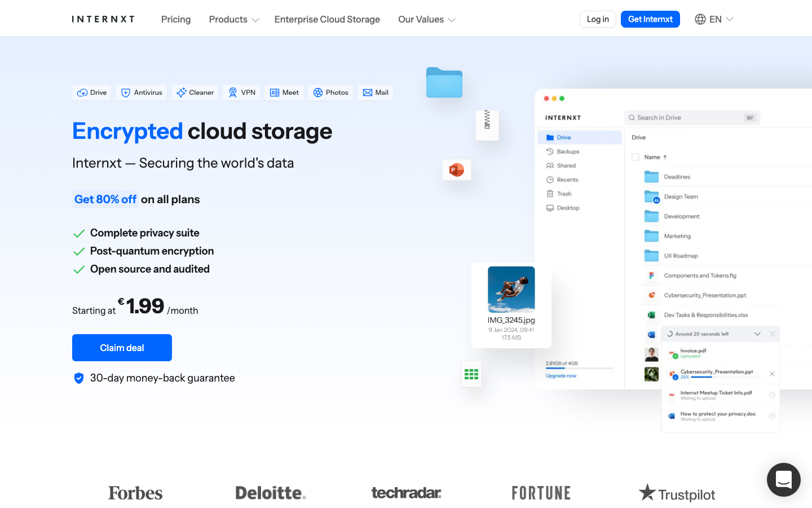Open Enterprise Cloud Storage page
Image resolution: width=812 pixels, height=508 pixels.
[x=327, y=19]
